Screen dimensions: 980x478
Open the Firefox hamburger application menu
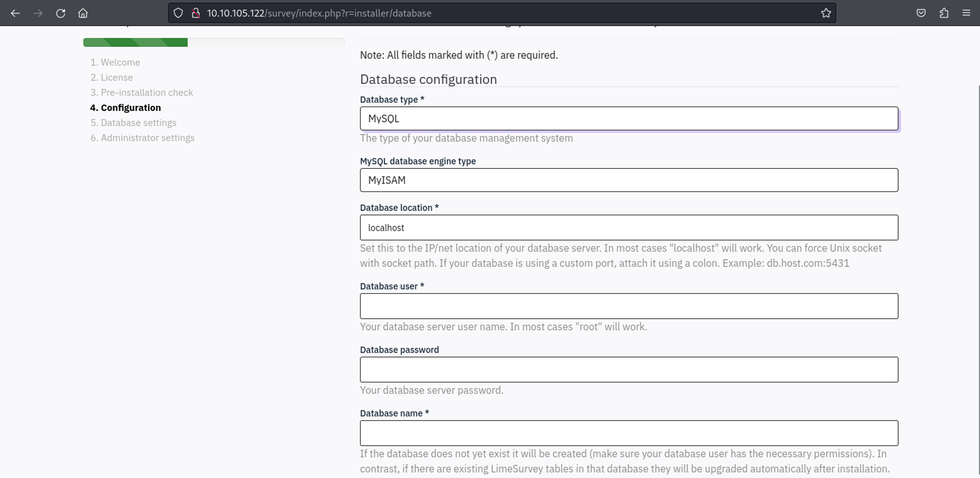966,13
